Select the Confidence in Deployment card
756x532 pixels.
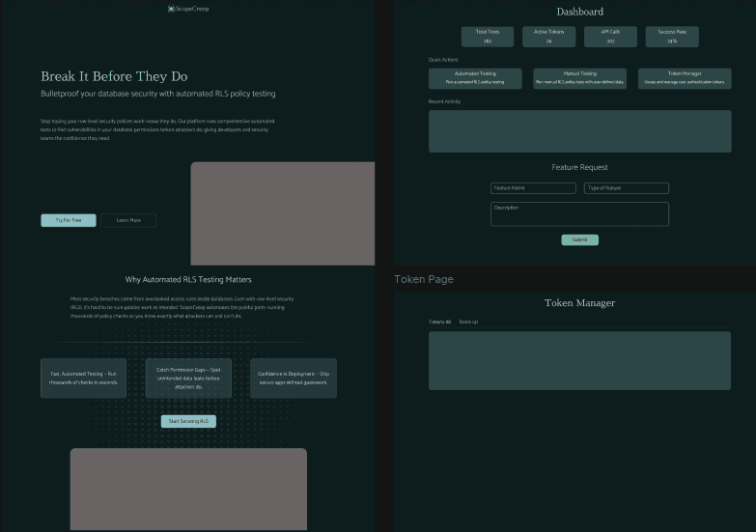pyautogui.click(x=294, y=378)
